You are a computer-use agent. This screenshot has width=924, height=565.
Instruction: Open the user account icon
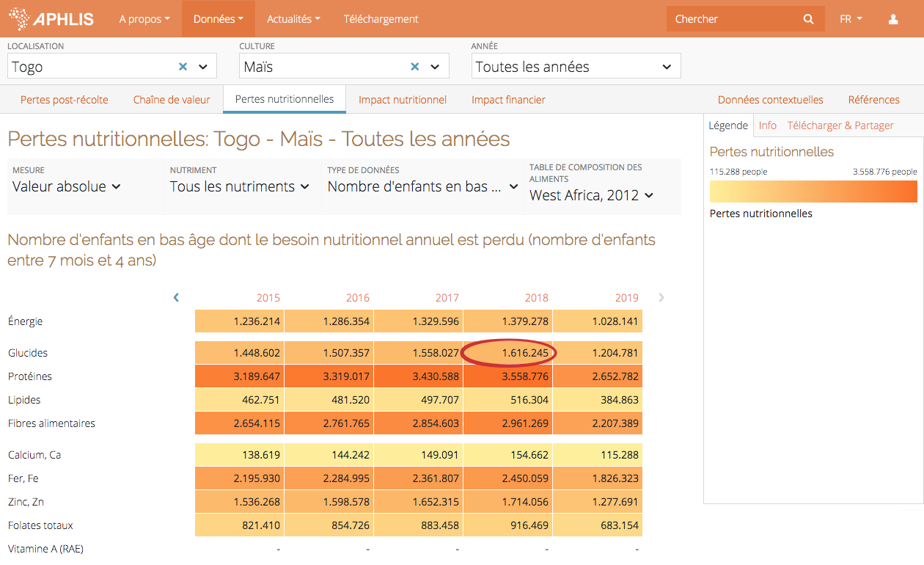(892, 19)
